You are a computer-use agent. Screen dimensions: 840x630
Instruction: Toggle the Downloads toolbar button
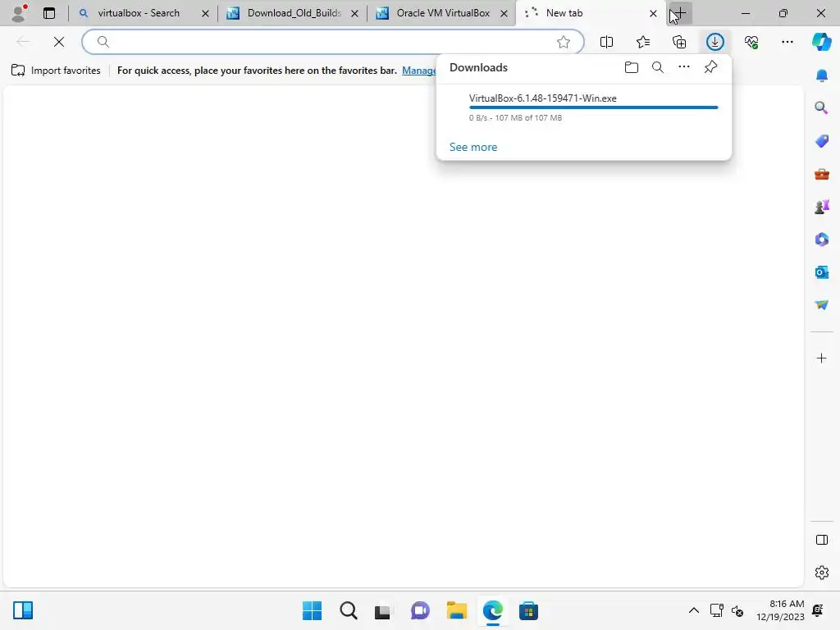(715, 42)
